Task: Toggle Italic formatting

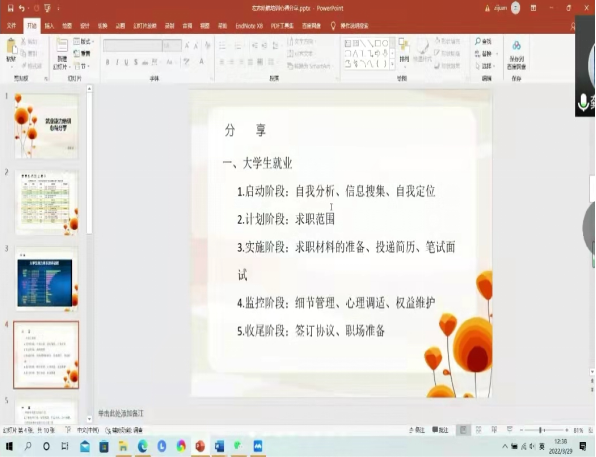Action: (x=117, y=62)
